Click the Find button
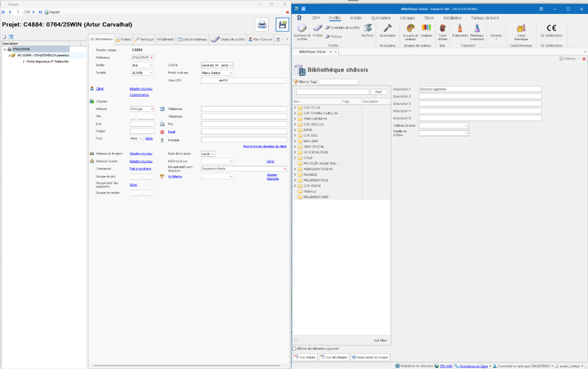588x369 pixels. [378, 92]
